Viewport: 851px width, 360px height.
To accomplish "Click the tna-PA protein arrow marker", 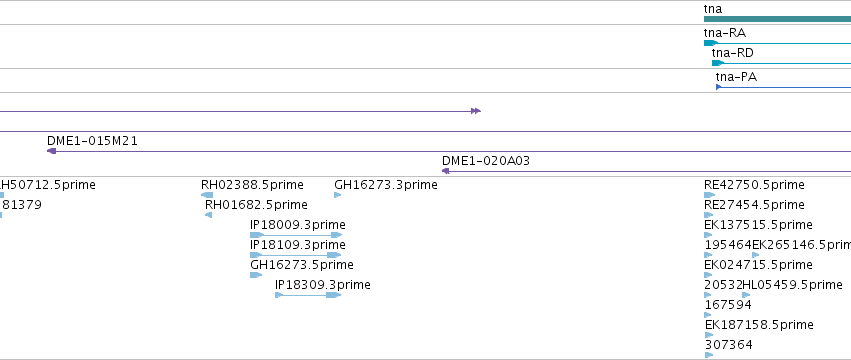I will [719, 87].
